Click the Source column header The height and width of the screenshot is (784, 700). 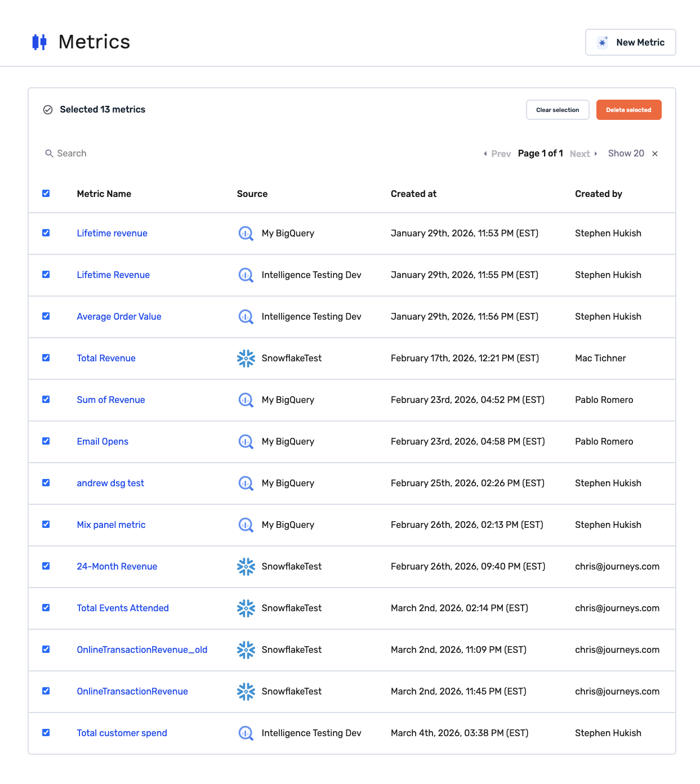coord(252,194)
